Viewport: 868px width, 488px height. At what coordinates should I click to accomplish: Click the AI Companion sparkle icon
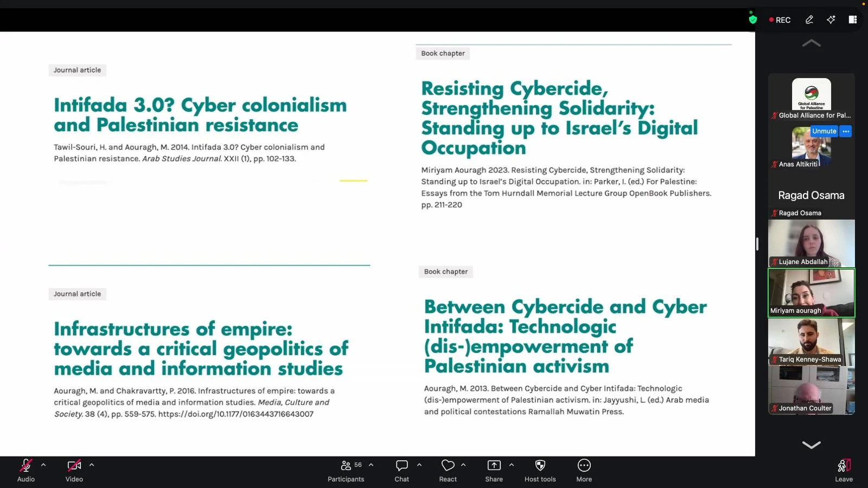(831, 20)
